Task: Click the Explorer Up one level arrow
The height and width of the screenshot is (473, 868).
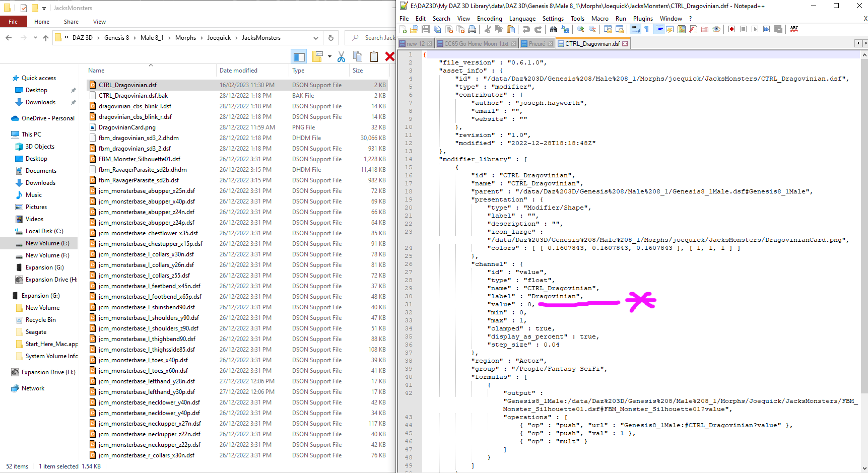Action: pyautogui.click(x=46, y=38)
